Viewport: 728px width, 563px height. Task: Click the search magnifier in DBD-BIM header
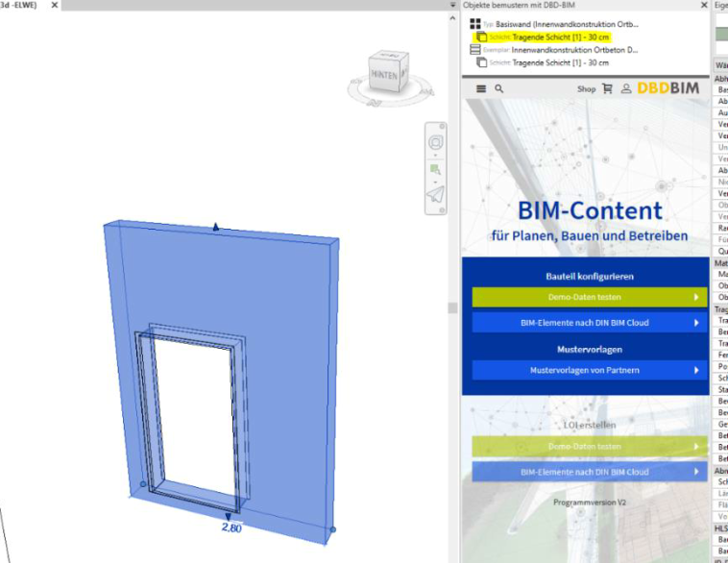tap(499, 88)
